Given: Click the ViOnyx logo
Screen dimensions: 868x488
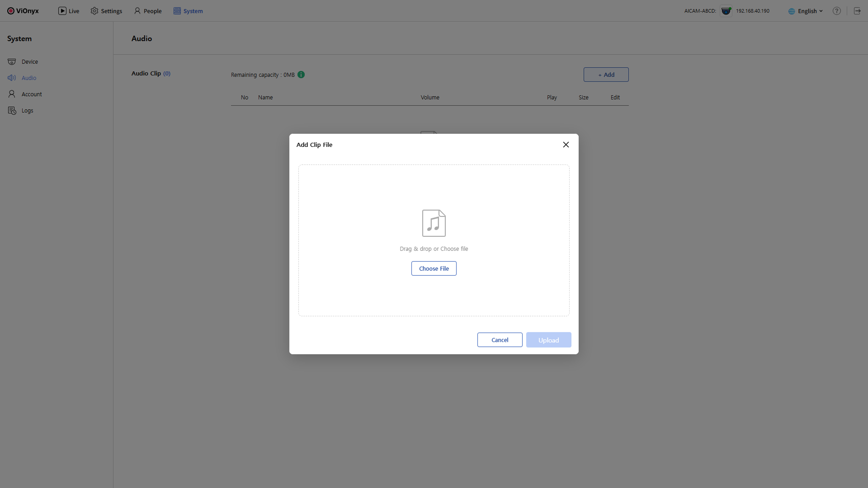Looking at the screenshot, I should [23, 11].
